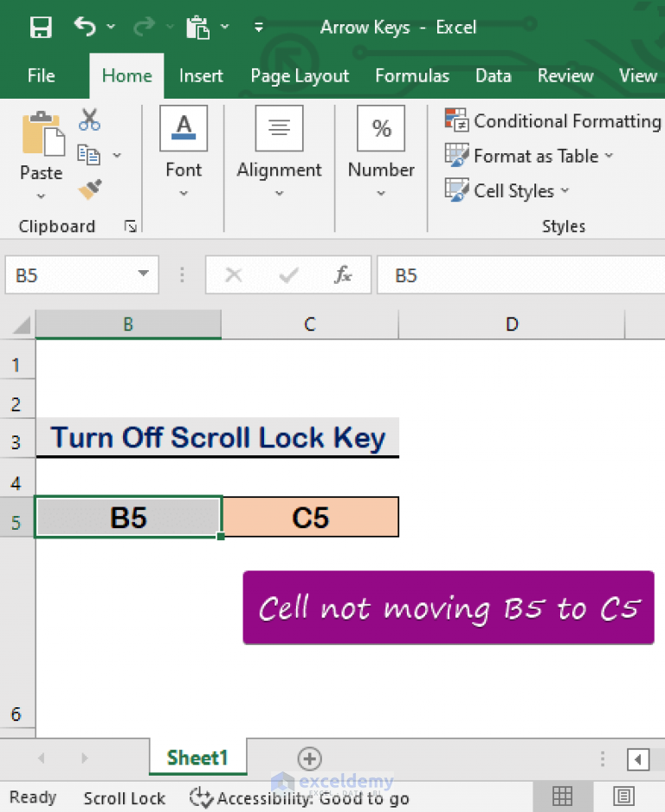Customize the Quick Access Toolbar
This screenshot has height=812, width=665.
click(x=259, y=27)
